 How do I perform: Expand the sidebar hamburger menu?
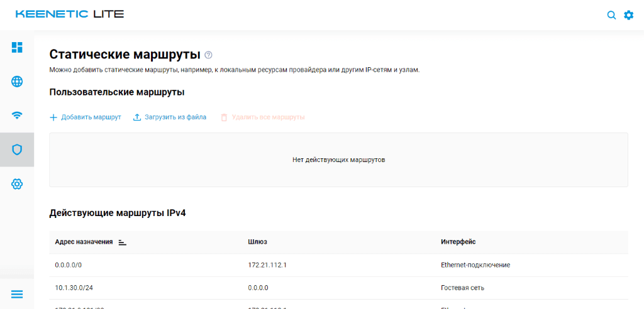click(x=17, y=294)
